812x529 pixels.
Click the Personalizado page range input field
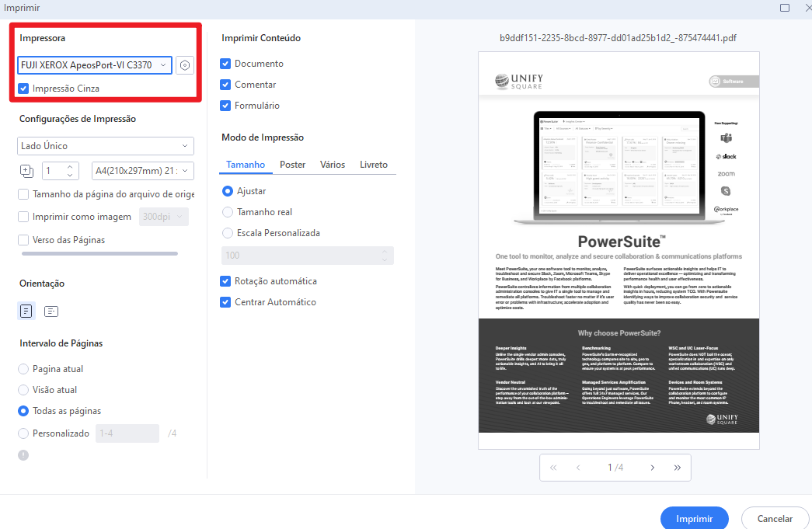127,433
